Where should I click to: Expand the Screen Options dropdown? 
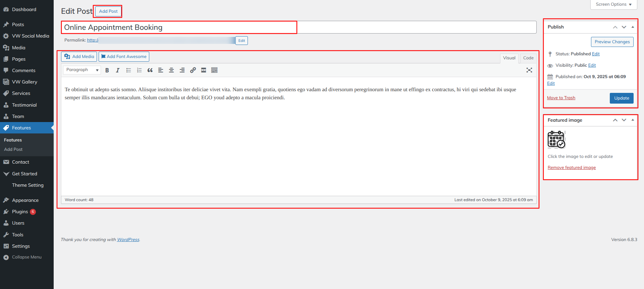point(613,4)
